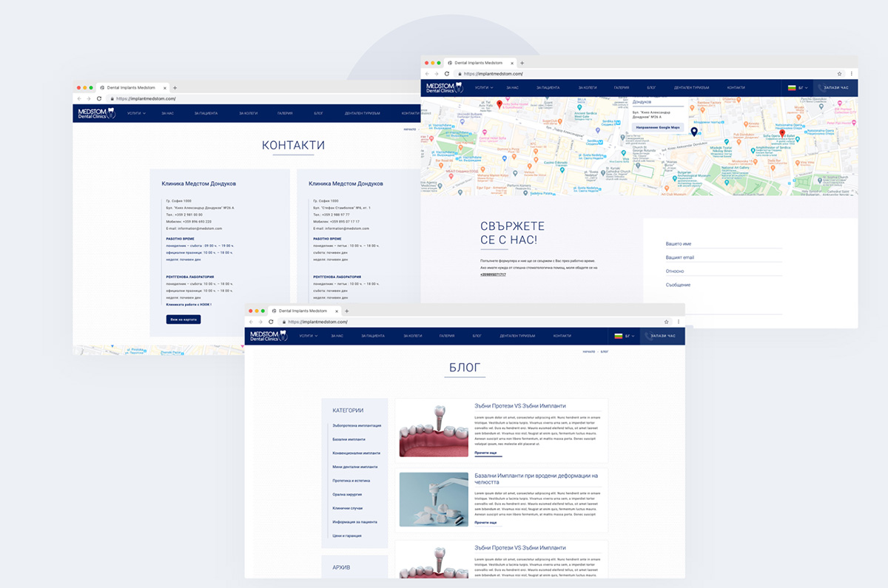The image size is (888, 588).
Task: Open the browser menu dots in the Blog window
Action: (678, 322)
